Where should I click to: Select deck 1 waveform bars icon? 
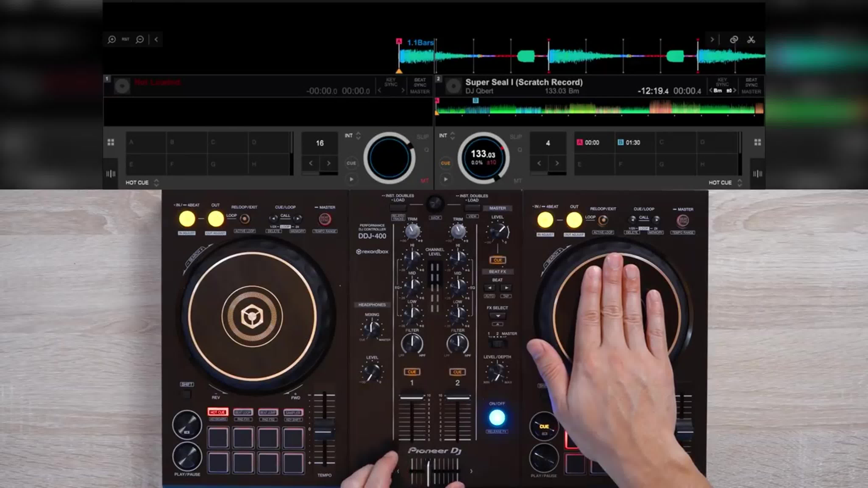tap(111, 174)
